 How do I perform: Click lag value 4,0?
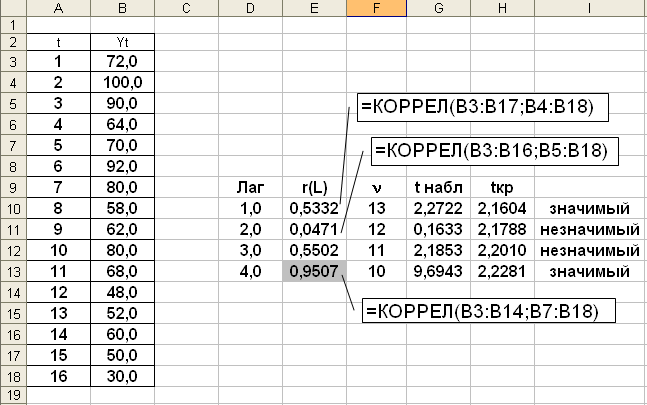pos(250,272)
